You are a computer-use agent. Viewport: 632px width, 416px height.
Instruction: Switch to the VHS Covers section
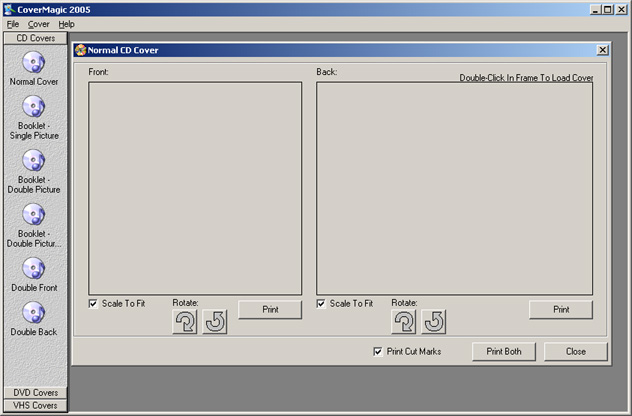pos(35,406)
